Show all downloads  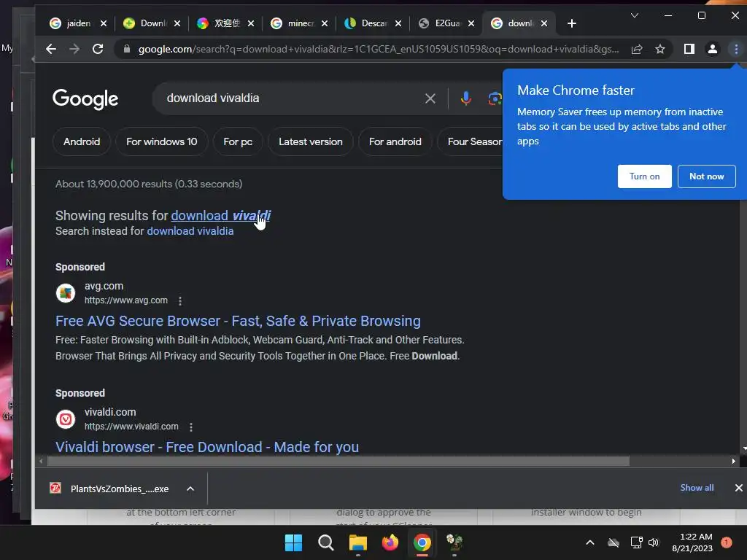pyautogui.click(x=697, y=488)
